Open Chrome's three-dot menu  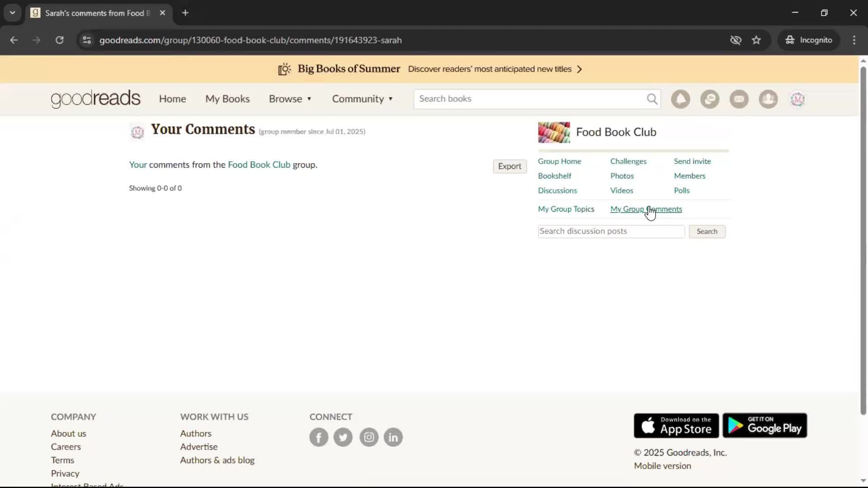click(x=854, y=40)
